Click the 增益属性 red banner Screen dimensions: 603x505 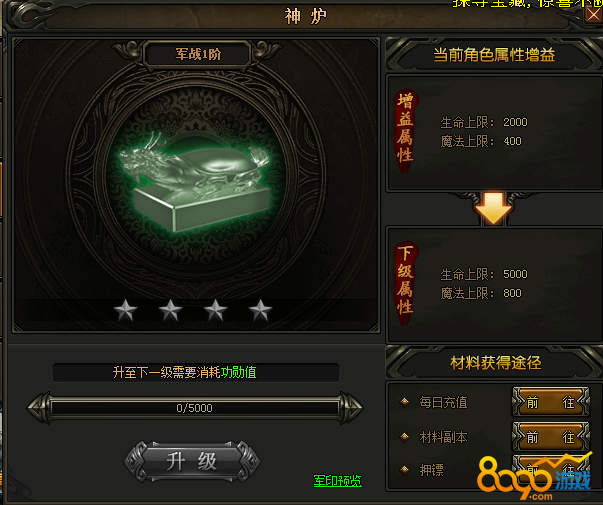coord(405,132)
